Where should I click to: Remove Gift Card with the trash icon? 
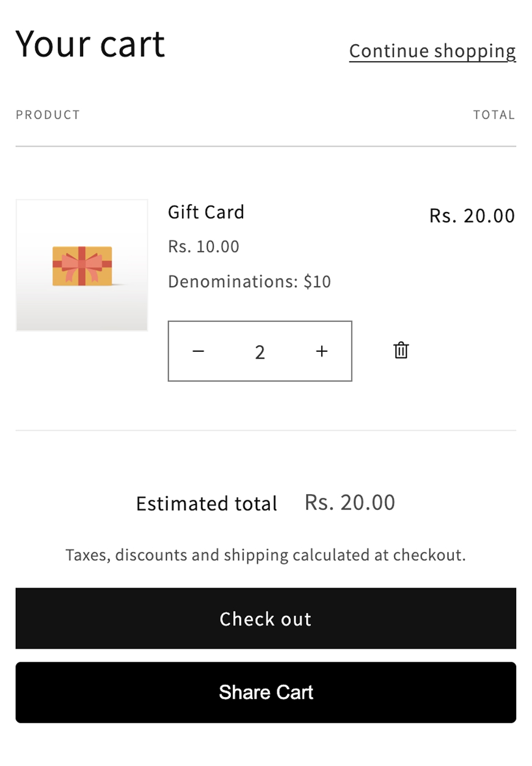(401, 351)
